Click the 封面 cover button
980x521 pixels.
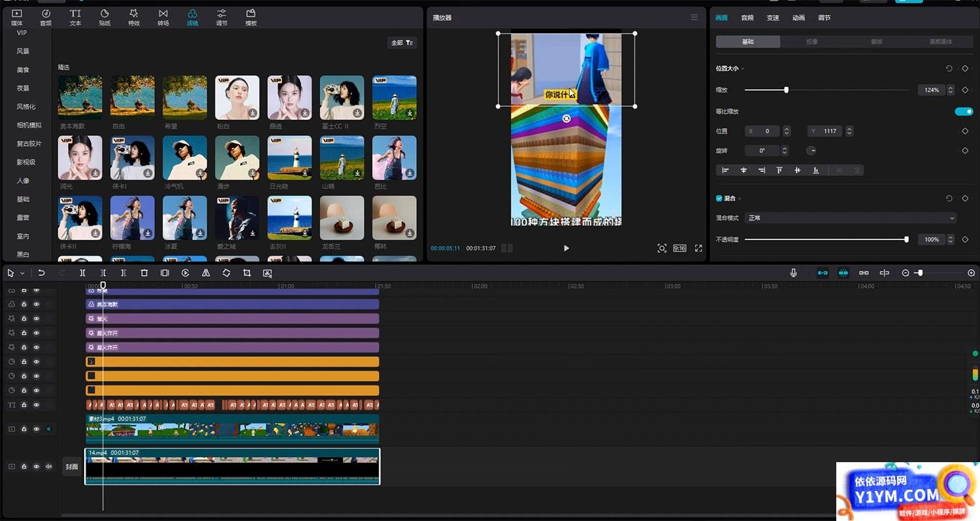[x=72, y=467]
